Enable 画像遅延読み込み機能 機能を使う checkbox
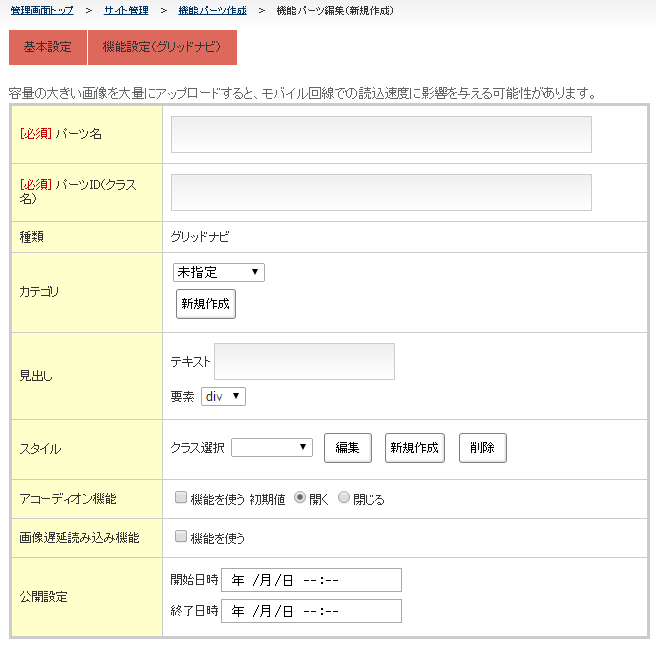The width and height of the screenshot is (656, 646). (181, 536)
